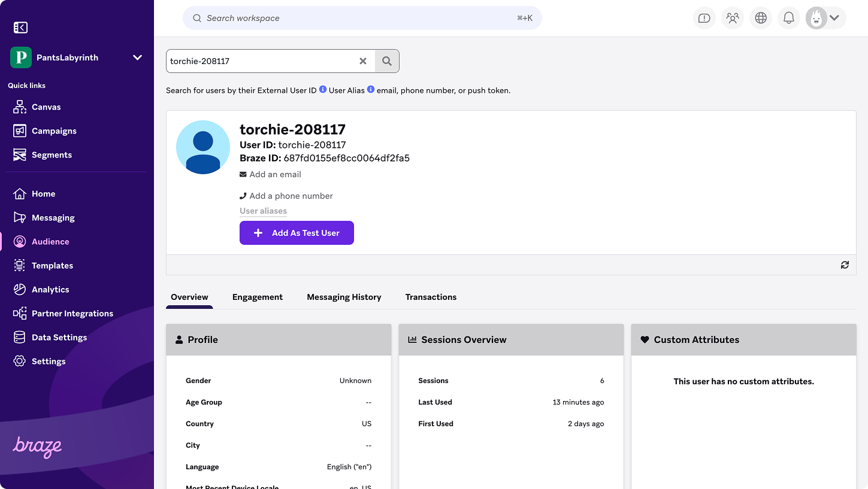This screenshot has height=489, width=868.
Task: Clear the search with the X icon
Action: [x=363, y=61]
